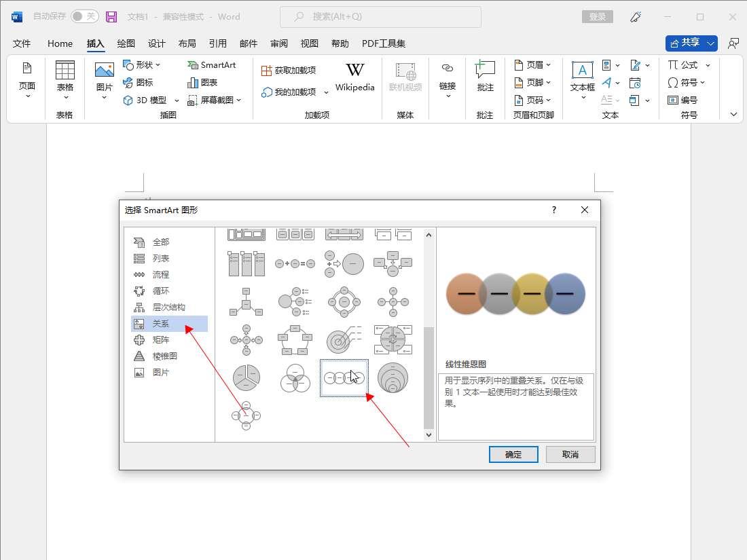Click the dialog help question mark
This screenshot has height=560, width=747.
point(554,210)
